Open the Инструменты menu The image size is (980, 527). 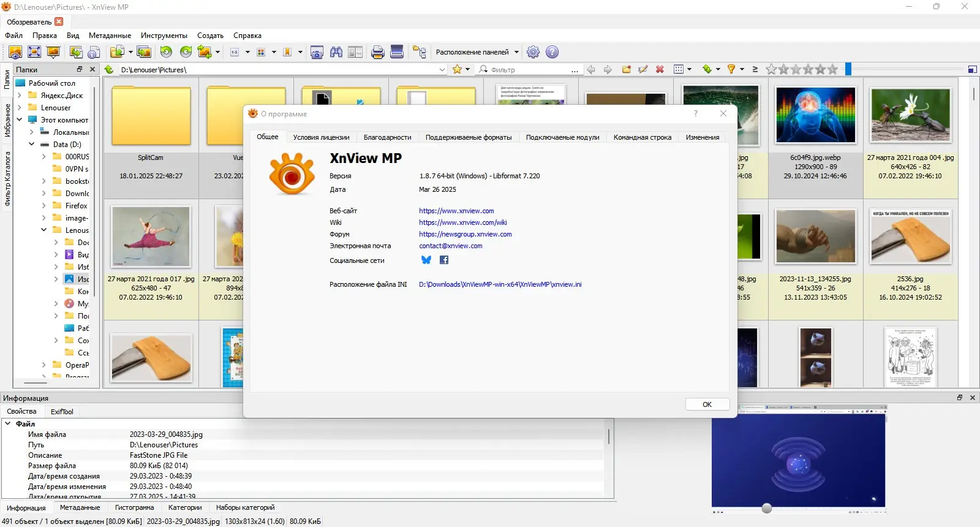(x=164, y=36)
